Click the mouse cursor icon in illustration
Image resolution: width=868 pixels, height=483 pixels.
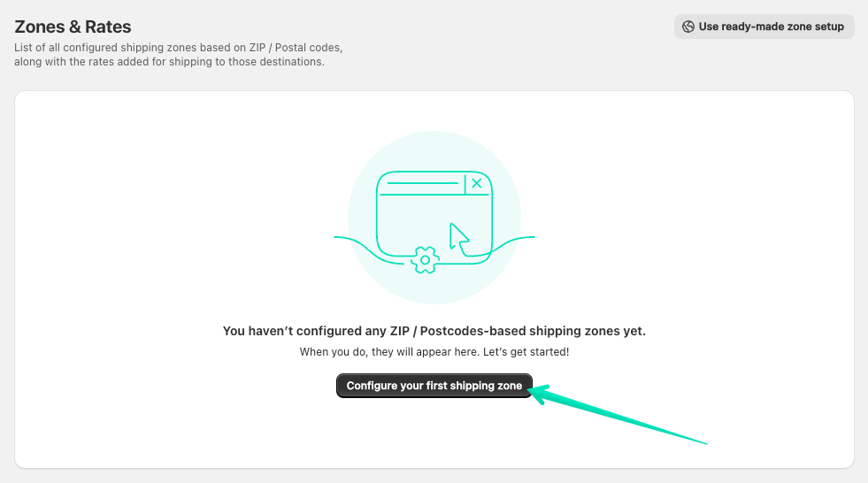(x=458, y=237)
